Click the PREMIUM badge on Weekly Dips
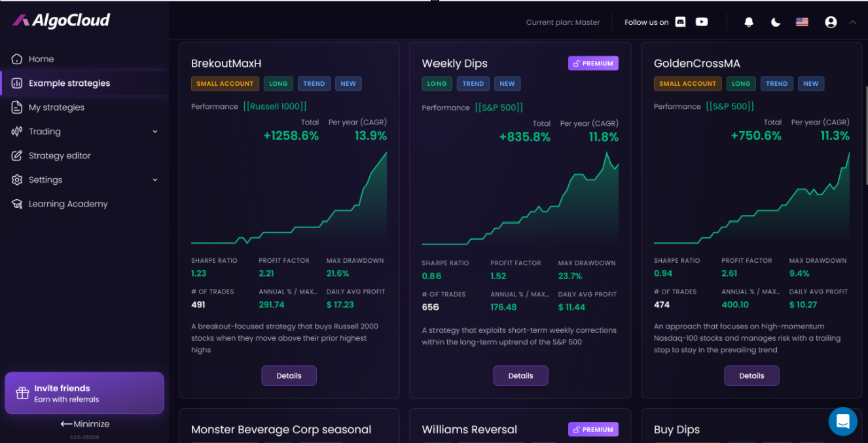 [593, 64]
